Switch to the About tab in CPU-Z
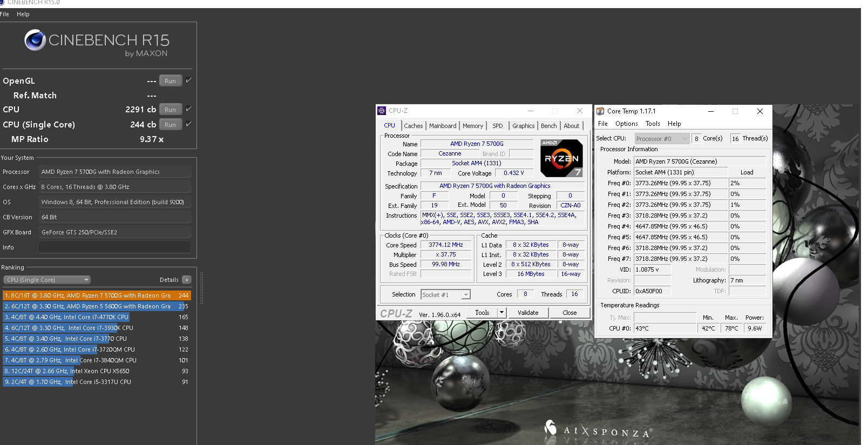This screenshot has width=868, height=445. click(572, 126)
